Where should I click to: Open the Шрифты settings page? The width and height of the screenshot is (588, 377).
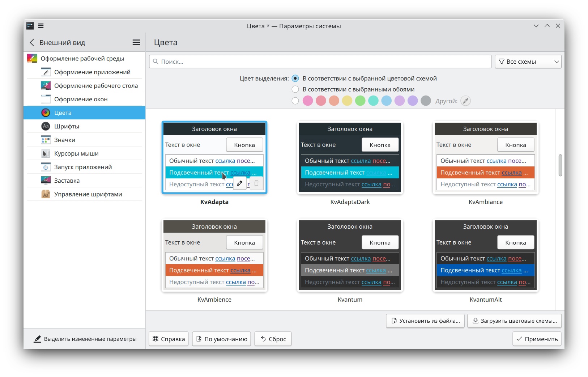[x=85, y=126]
